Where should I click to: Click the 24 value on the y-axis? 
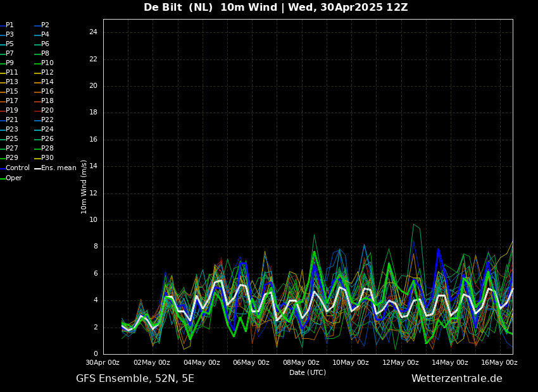tap(92, 32)
